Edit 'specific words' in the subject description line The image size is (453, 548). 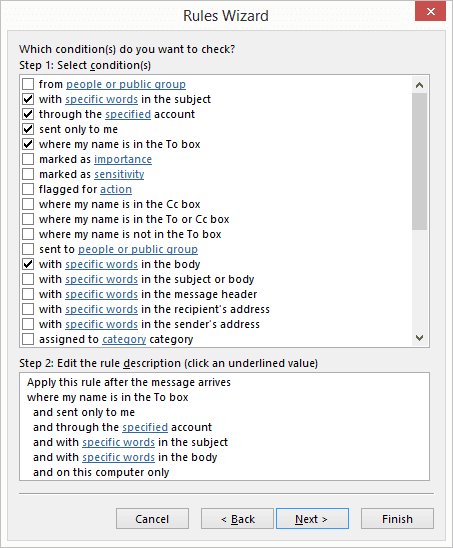pyautogui.click(x=118, y=442)
